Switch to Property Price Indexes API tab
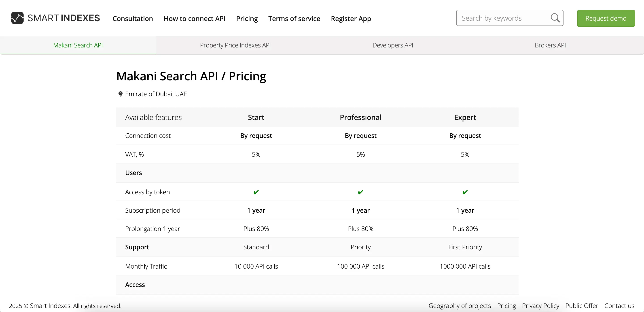644x312 pixels. coord(235,45)
